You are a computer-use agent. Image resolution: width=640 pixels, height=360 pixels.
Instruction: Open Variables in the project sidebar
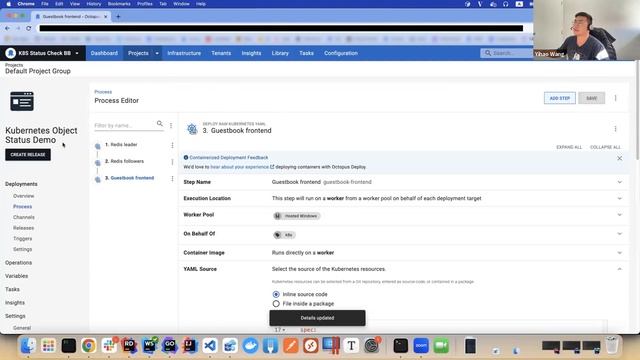[16, 276]
